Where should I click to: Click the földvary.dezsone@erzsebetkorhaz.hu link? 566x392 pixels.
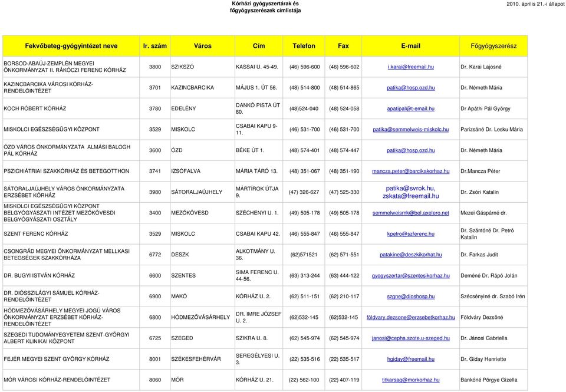point(411,317)
